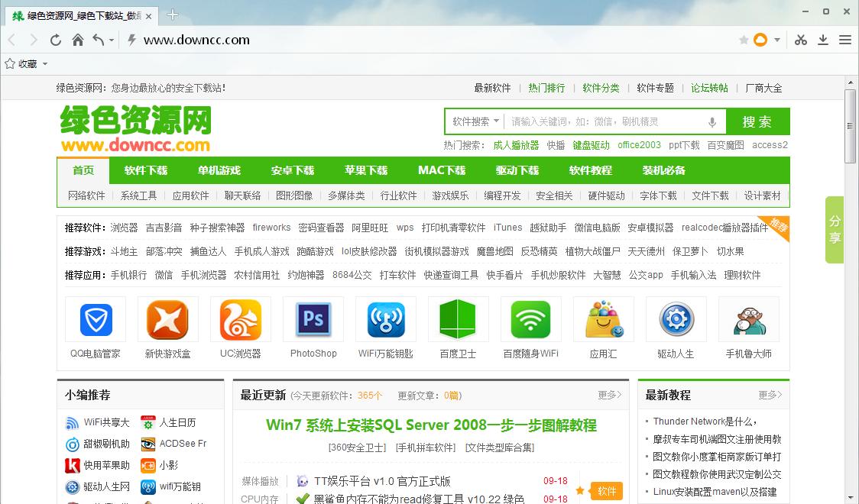859x504 pixels.
Task: Click the undo closed tab arrow icon
Action: [x=98, y=40]
